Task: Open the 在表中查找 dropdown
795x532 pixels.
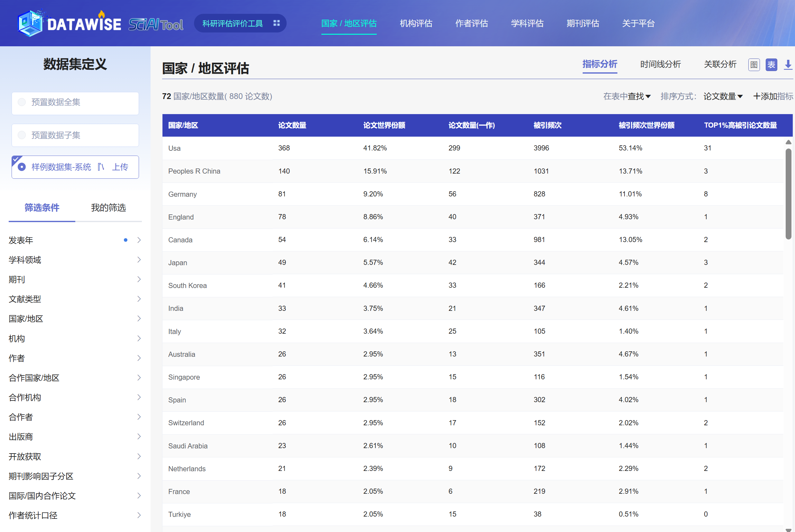Action: pos(627,96)
